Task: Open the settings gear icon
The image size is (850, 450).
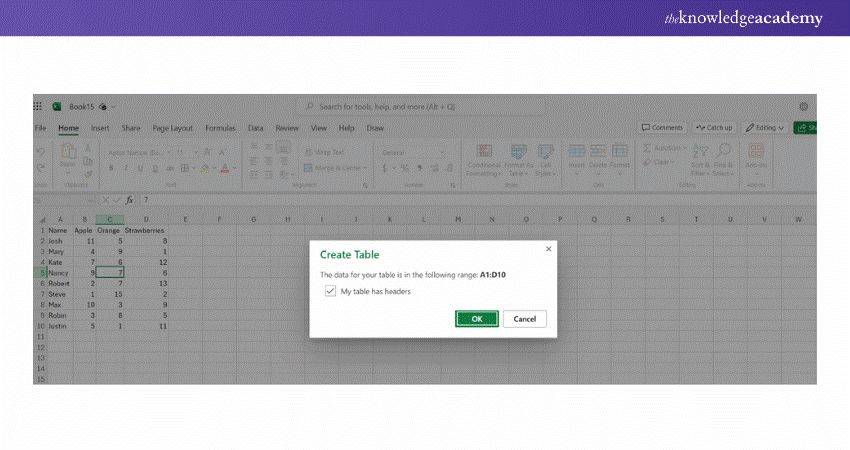Action: [x=804, y=106]
